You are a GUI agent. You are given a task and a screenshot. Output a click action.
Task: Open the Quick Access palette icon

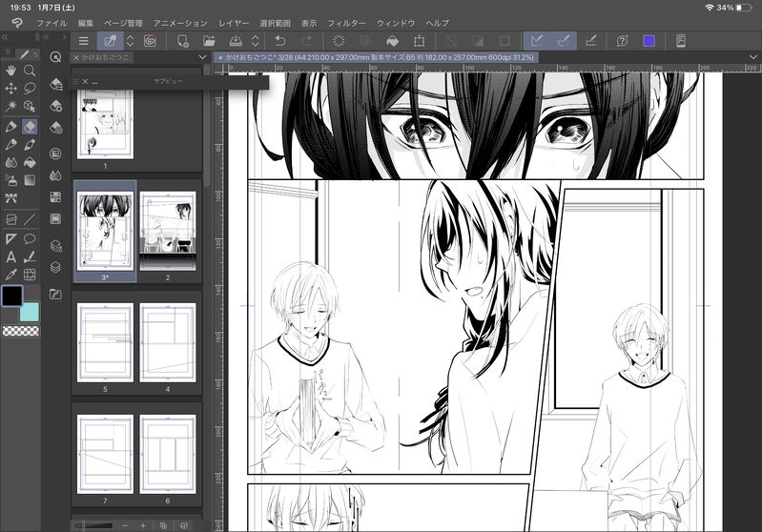(x=56, y=57)
